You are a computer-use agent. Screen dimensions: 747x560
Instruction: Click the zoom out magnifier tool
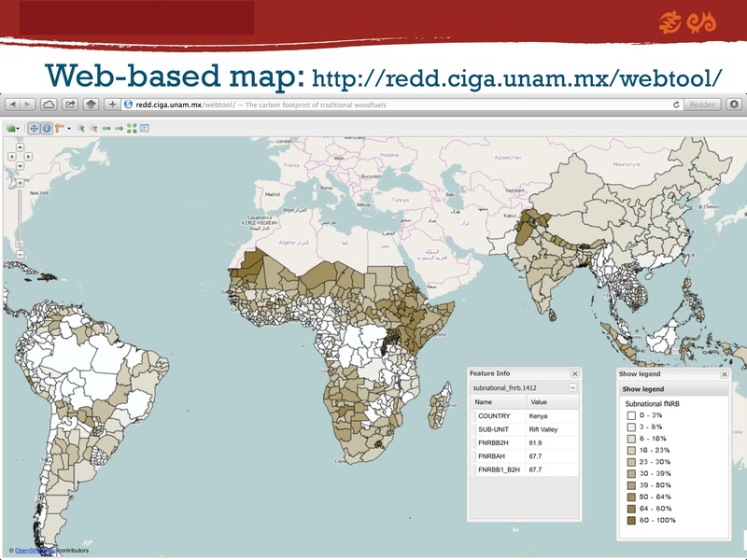(x=93, y=128)
